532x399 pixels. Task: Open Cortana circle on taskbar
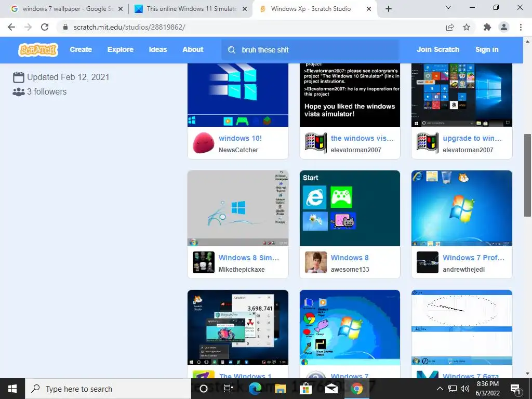tap(204, 389)
